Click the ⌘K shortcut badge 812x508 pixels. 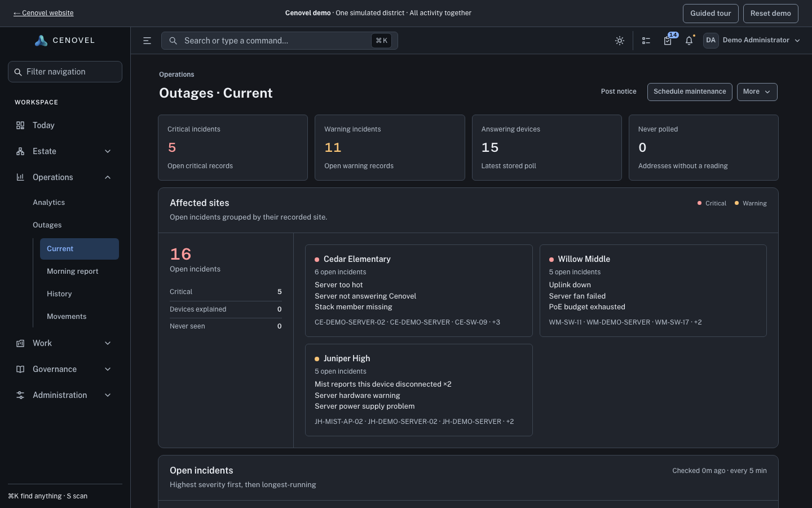tap(382, 41)
